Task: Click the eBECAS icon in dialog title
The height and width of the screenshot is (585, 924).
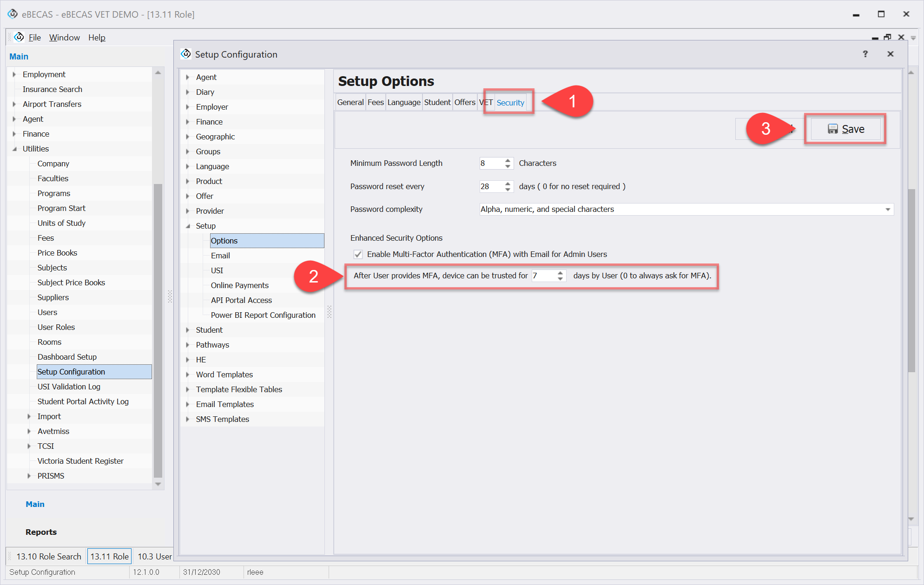Action: [x=186, y=54]
